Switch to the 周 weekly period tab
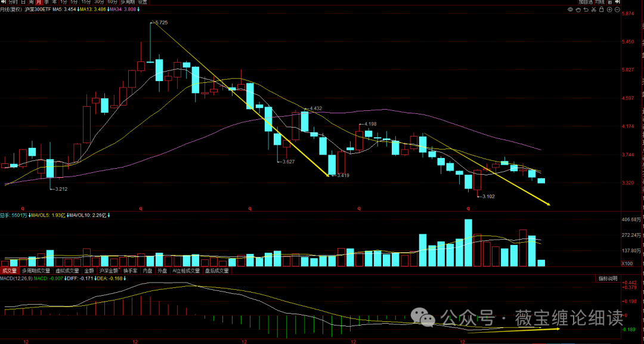The width and height of the screenshot is (644, 344). point(31,2)
